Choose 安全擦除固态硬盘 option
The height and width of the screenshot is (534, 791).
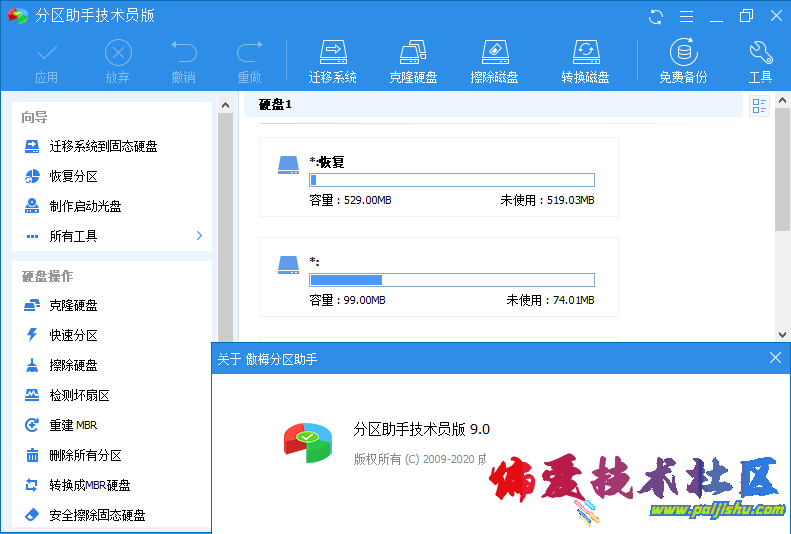[97, 515]
